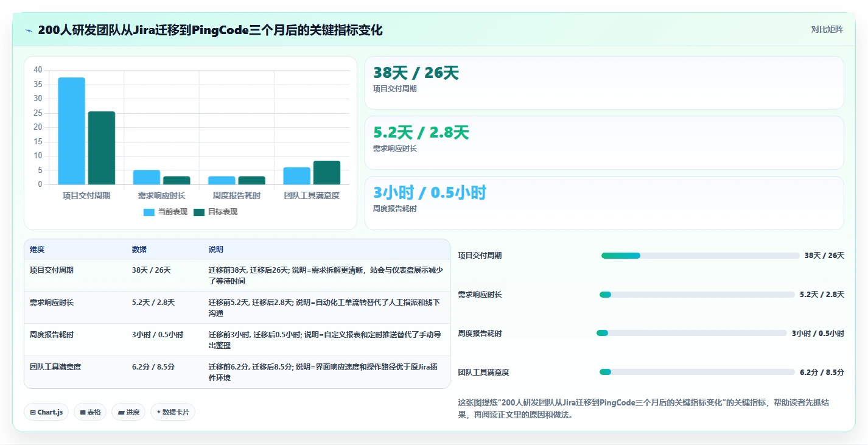Select the 表格 tag chip
This screenshot has width=868, height=445.
click(90, 412)
